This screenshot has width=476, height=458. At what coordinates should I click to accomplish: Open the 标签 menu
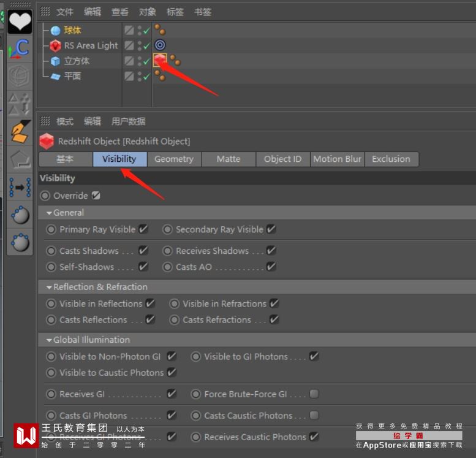[175, 12]
